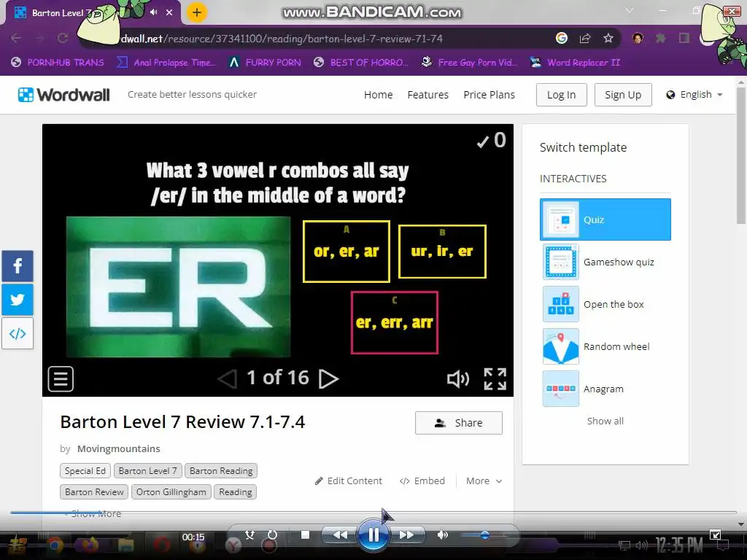Switch to Open the box template
Screen dimensions: 747x560
(605, 304)
